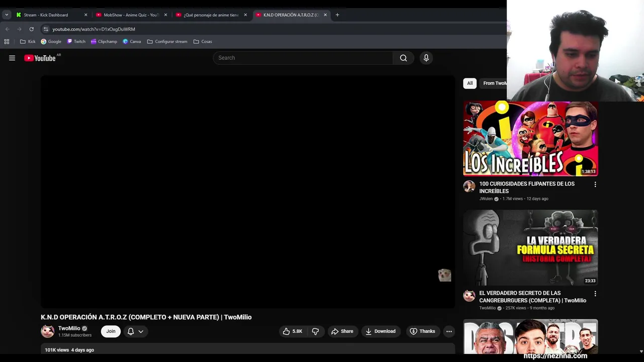Send Thanks to the creator
The height and width of the screenshot is (362, 644).
coord(422,331)
